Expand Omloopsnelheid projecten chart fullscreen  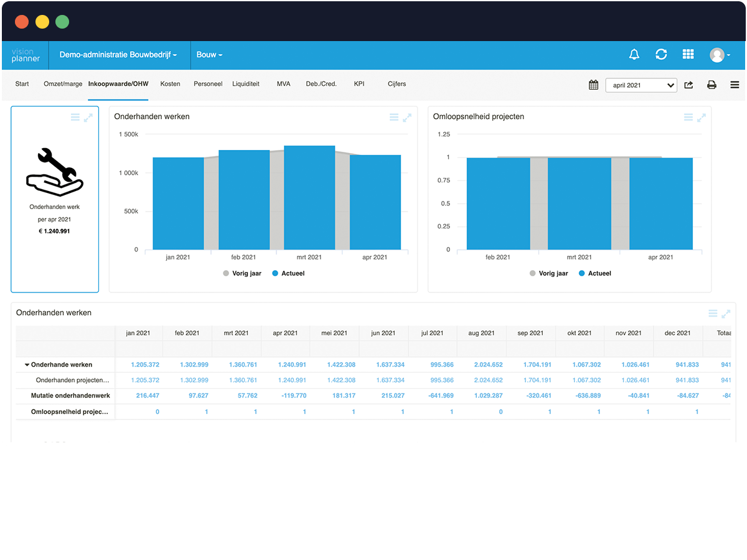click(x=702, y=118)
